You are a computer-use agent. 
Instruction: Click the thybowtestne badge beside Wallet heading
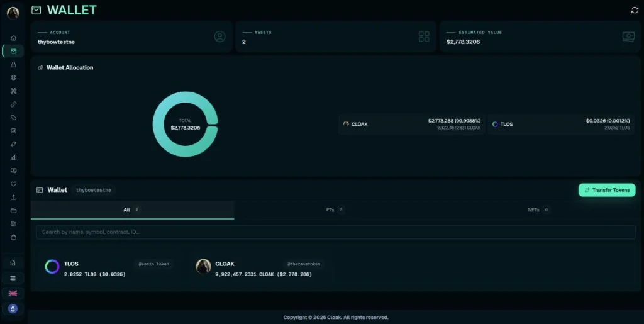(94, 190)
